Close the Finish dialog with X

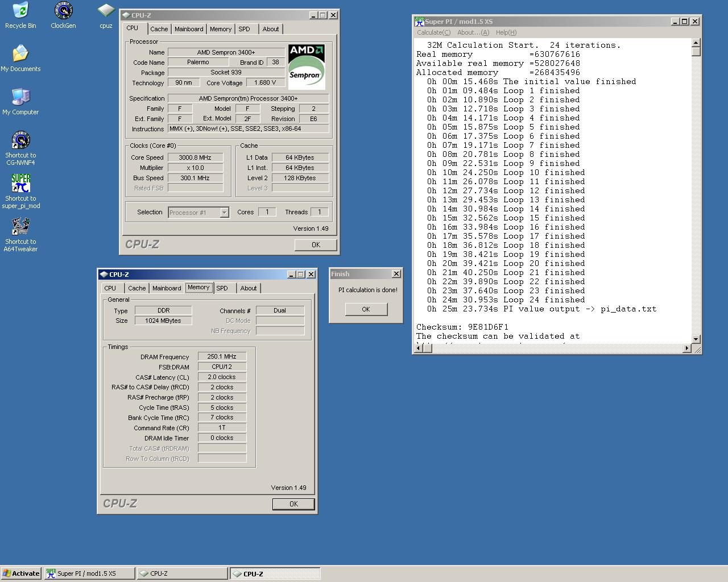point(396,274)
